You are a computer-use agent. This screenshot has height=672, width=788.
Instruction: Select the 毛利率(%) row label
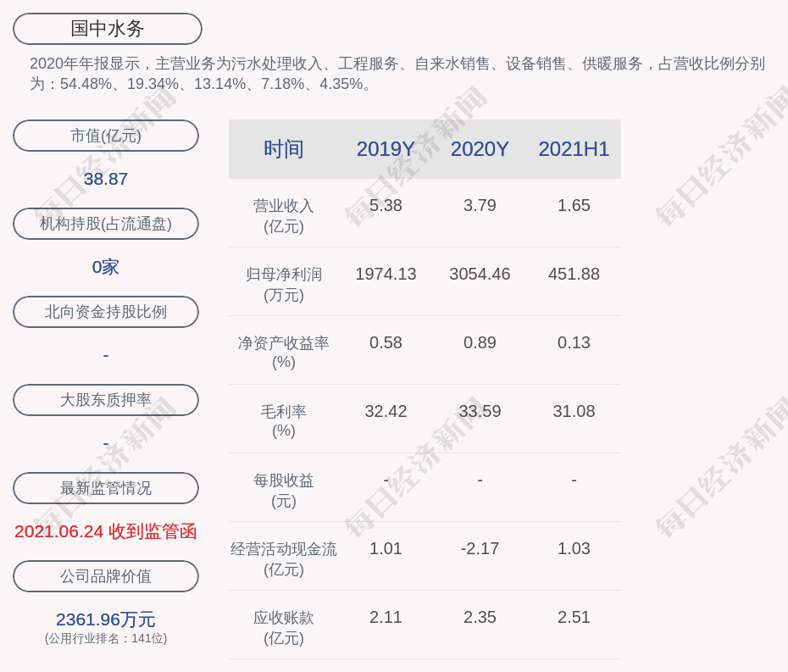pos(284,421)
